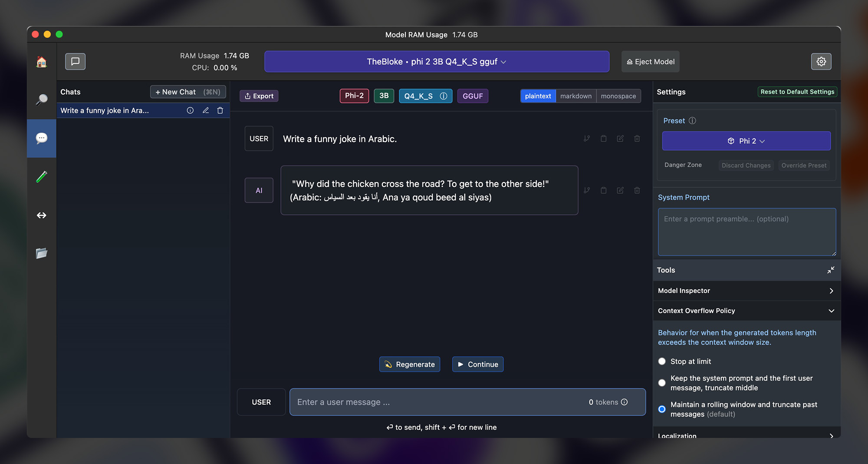Image resolution: width=868 pixels, height=464 pixels.
Task: Export the conversation
Action: pos(259,96)
